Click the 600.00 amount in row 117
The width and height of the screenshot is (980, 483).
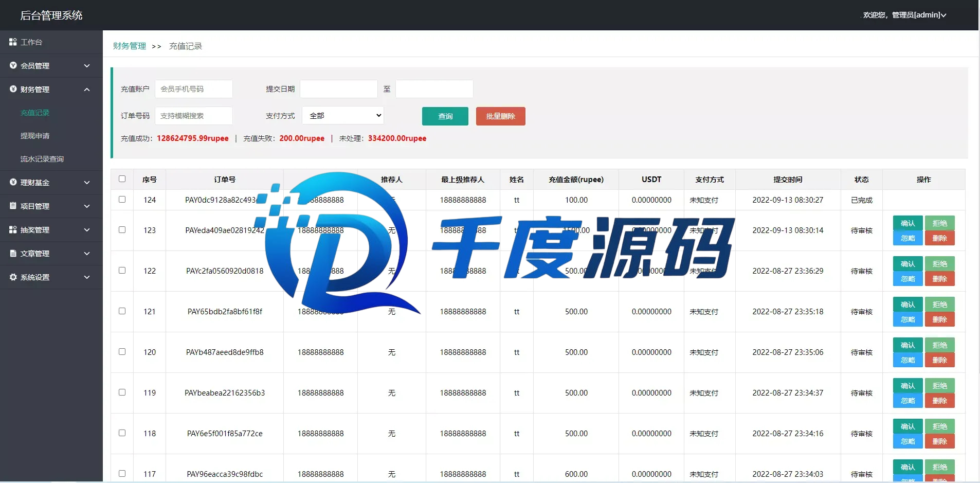[x=576, y=474]
